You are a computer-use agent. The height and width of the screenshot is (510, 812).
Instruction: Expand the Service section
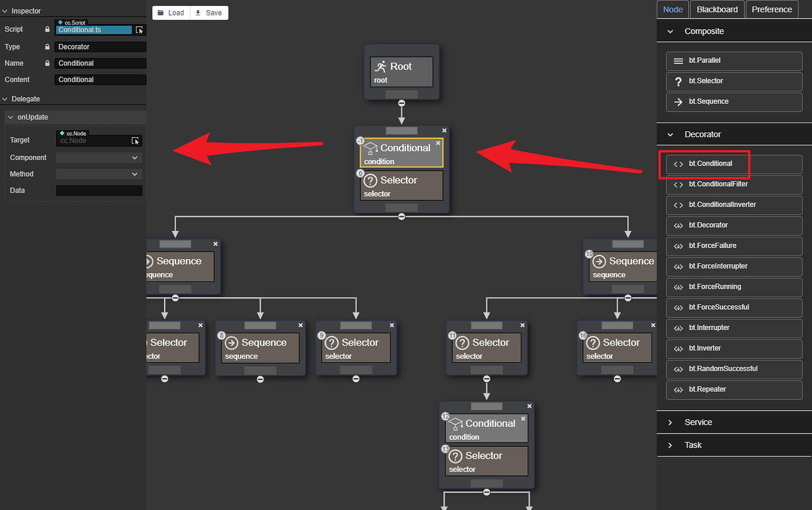pos(669,422)
